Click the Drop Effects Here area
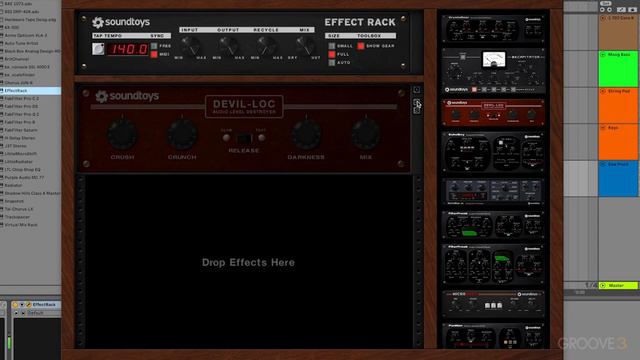 click(248, 262)
